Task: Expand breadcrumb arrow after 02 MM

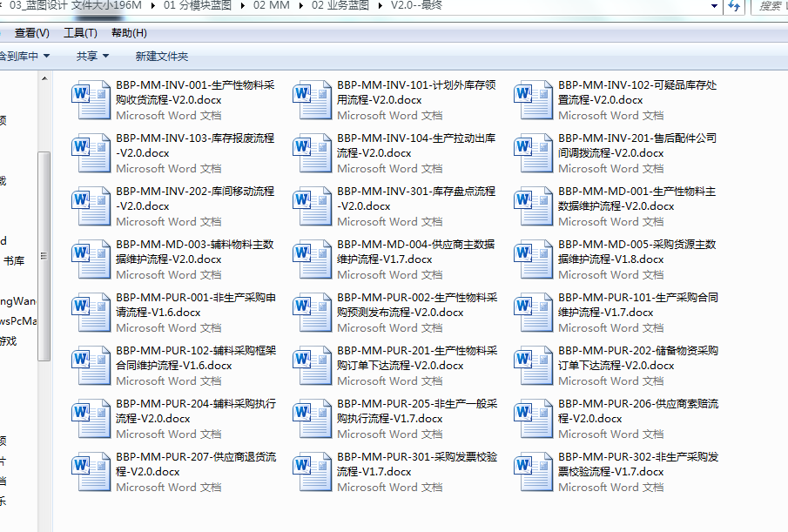Action: click(x=300, y=7)
